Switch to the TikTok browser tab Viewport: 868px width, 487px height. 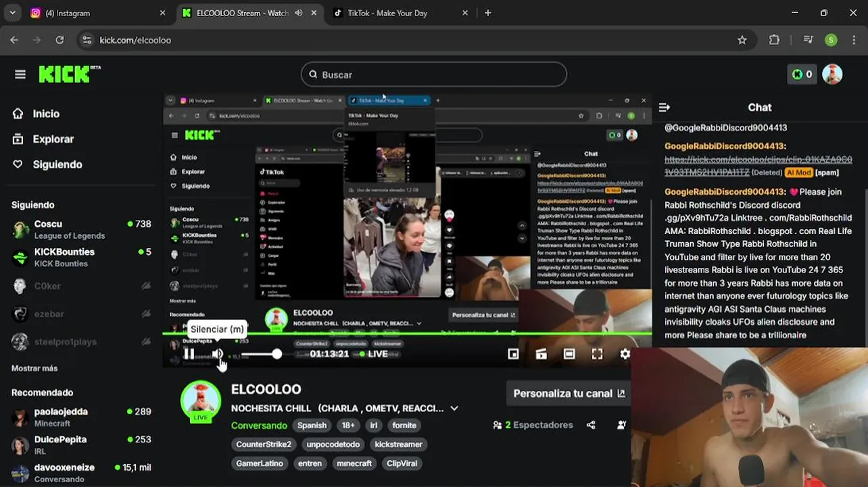[402, 13]
